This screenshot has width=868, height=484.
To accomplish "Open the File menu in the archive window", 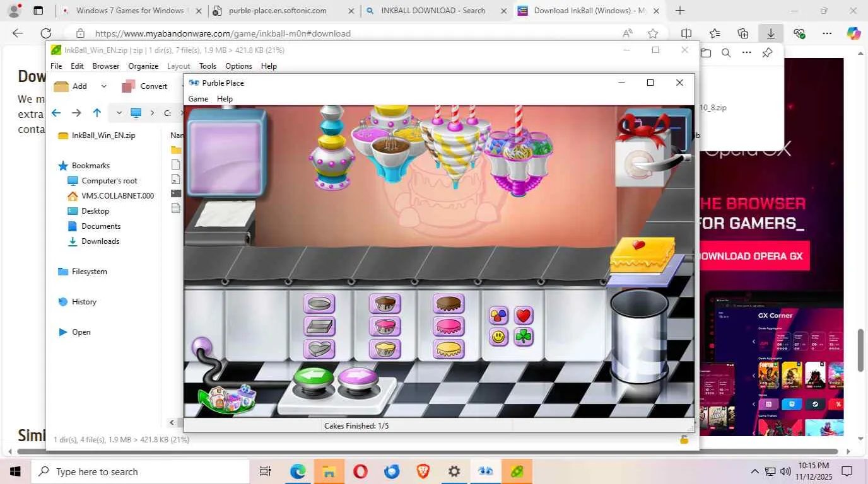I will pyautogui.click(x=56, y=66).
